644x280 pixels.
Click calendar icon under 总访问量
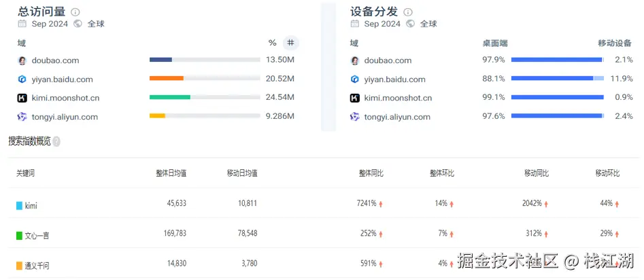(22, 24)
